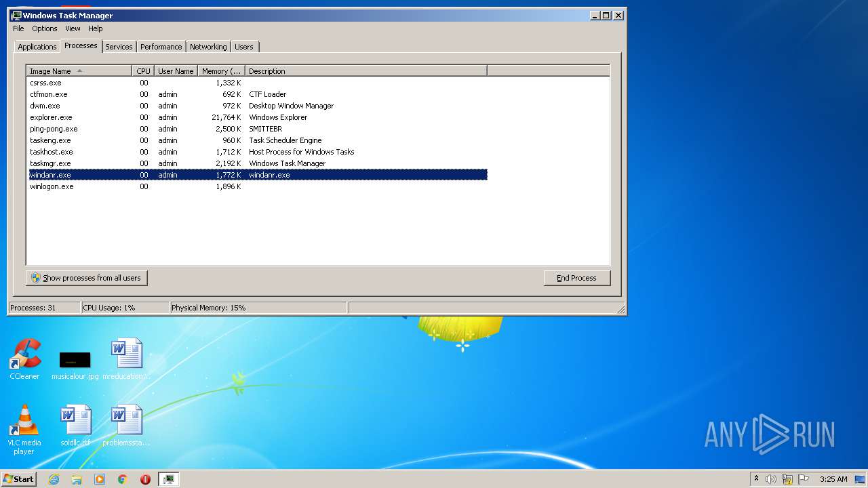868x488 pixels.
Task: Click Task Manager taskbar button
Action: [x=168, y=479]
